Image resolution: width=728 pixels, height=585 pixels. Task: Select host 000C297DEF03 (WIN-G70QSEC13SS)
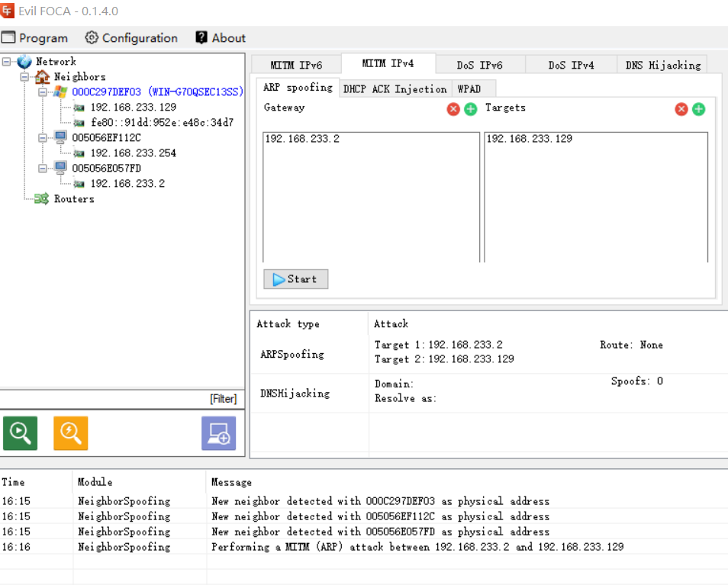click(x=157, y=92)
